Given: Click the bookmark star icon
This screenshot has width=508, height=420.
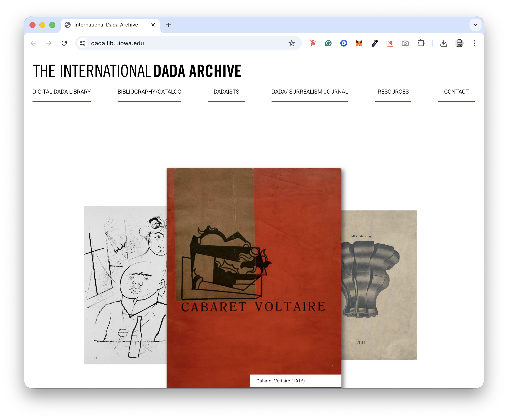Looking at the screenshot, I should (291, 43).
